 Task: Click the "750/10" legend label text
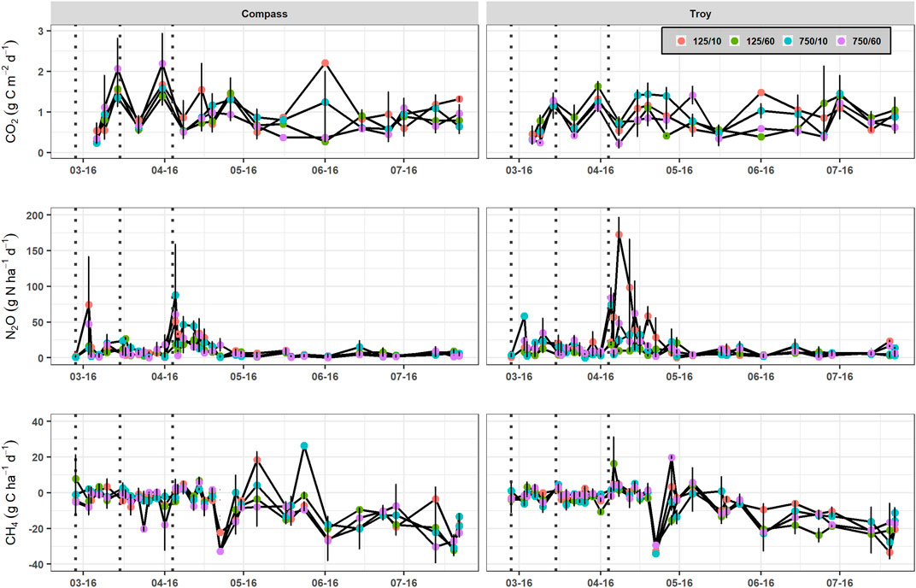pyautogui.click(x=813, y=41)
